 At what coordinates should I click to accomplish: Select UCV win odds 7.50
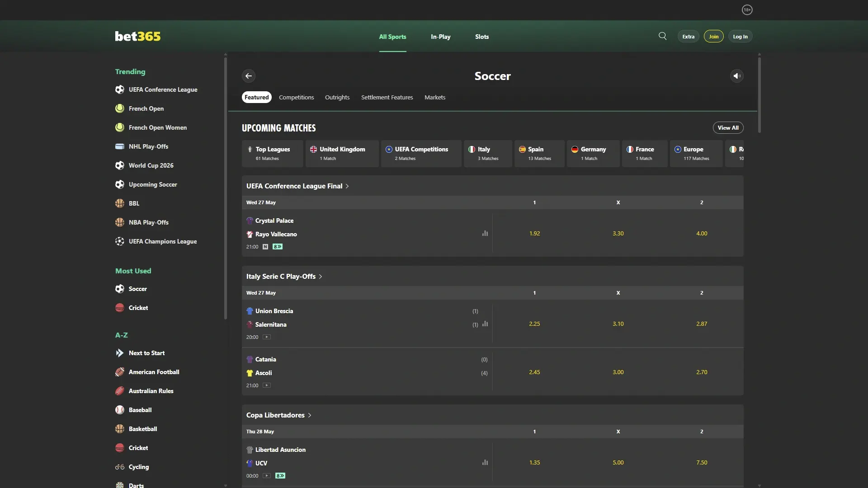pos(702,463)
